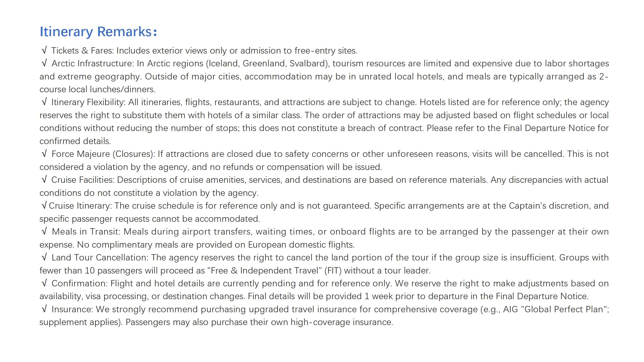
Task: Click the checkmark beside Meals in Transit
Action: tap(44, 232)
